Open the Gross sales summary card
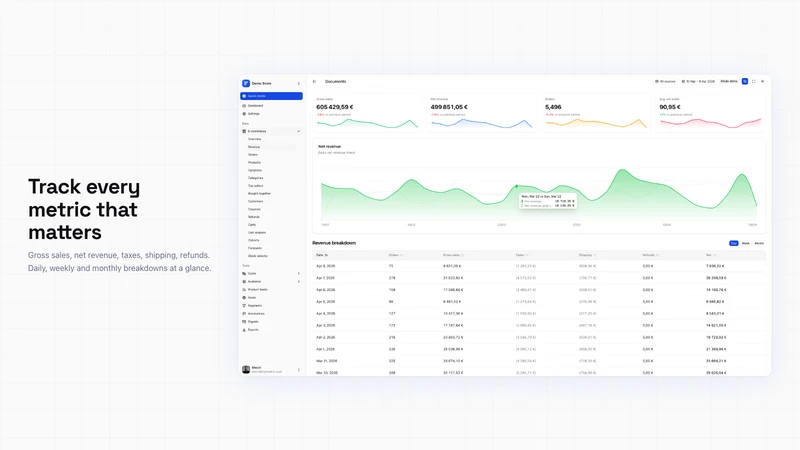The height and width of the screenshot is (450, 800). (367, 113)
